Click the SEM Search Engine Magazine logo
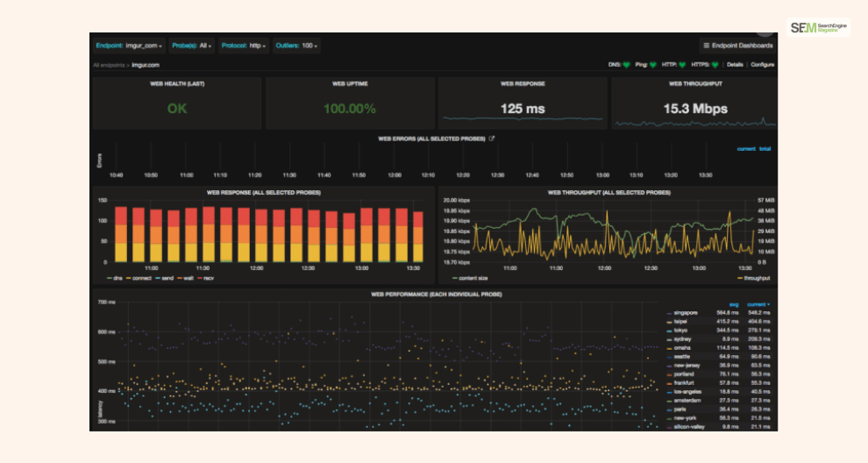Image resolution: width=868 pixels, height=463 pixels. pos(818,28)
